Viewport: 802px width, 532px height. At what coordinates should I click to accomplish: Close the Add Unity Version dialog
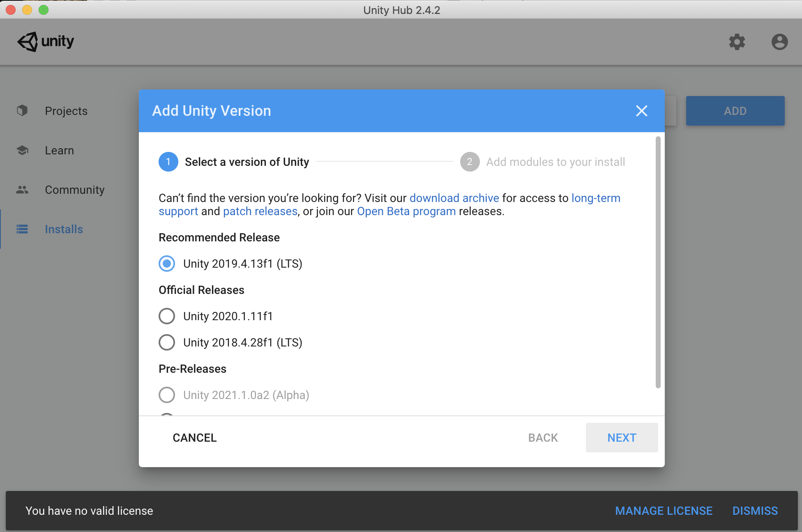pos(641,111)
